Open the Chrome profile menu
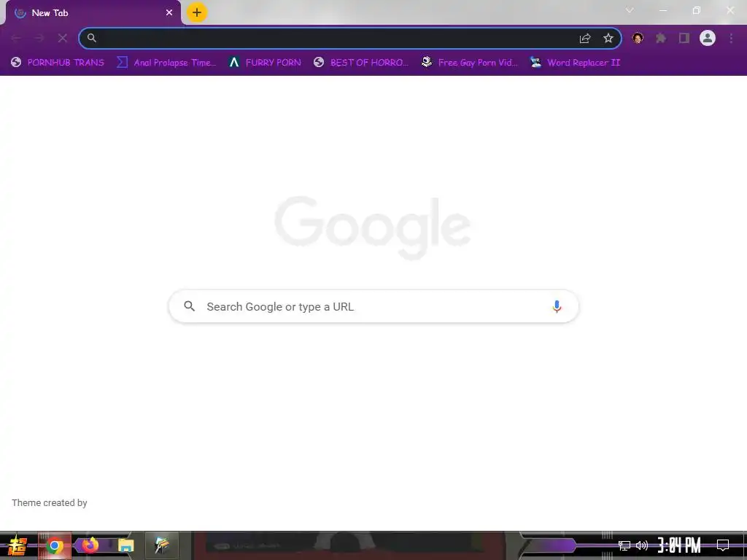The width and height of the screenshot is (747, 560). pos(708,38)
